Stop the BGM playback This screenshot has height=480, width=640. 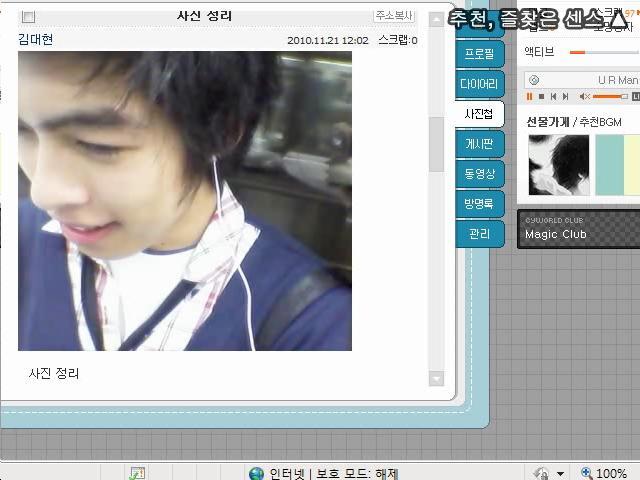pos(541,97)
